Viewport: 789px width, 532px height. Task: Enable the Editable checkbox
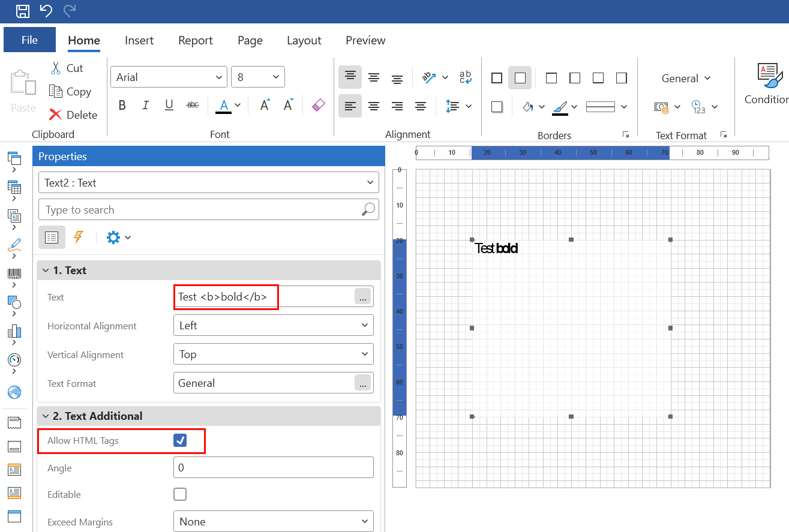coord(180,494)
